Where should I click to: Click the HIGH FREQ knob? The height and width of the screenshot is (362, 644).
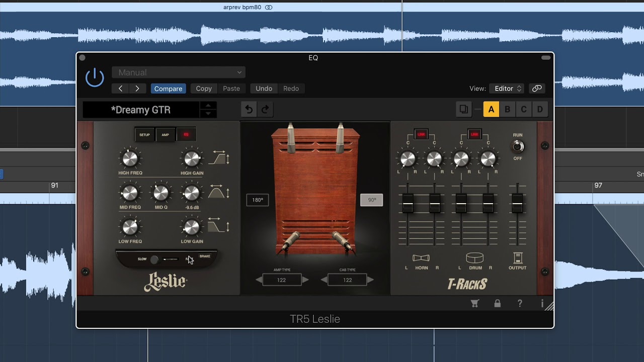coord(130,159)
